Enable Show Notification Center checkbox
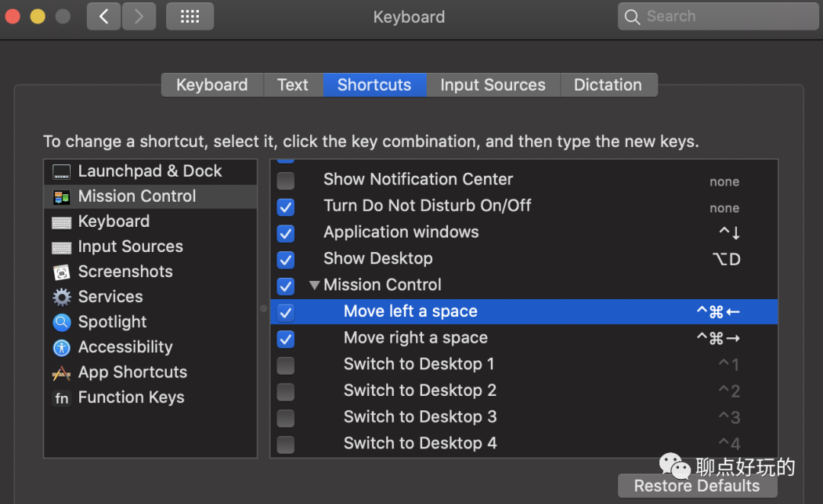This screenshot has height=504, width=823. coord(286,180)
